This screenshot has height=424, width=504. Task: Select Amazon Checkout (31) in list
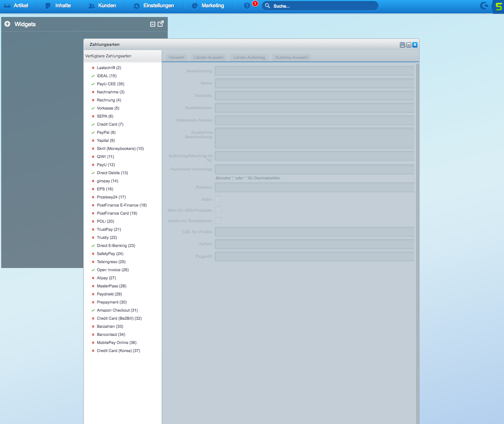click(x=117, y=310)
